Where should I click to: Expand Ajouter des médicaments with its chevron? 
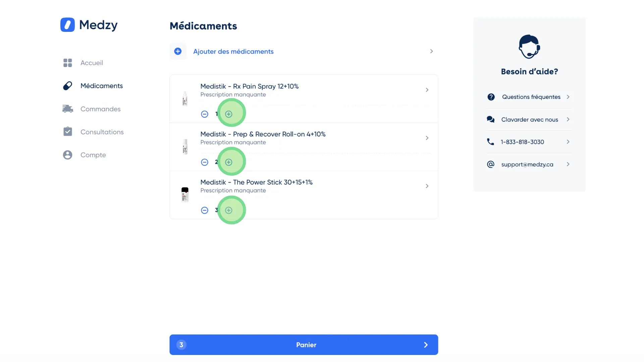432,51
